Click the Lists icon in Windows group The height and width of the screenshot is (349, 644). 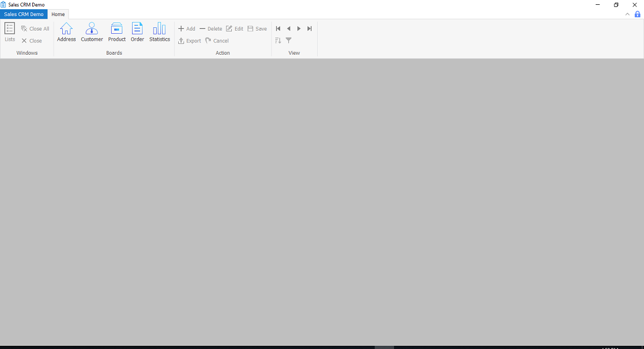pyautogui.click(x=10, y=32)
